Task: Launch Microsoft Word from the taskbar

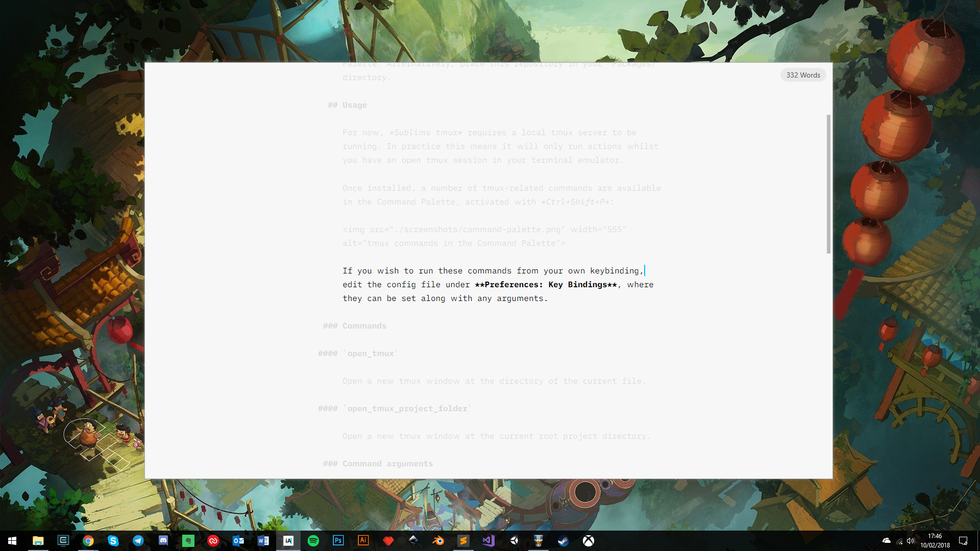Action: [263, 541]
